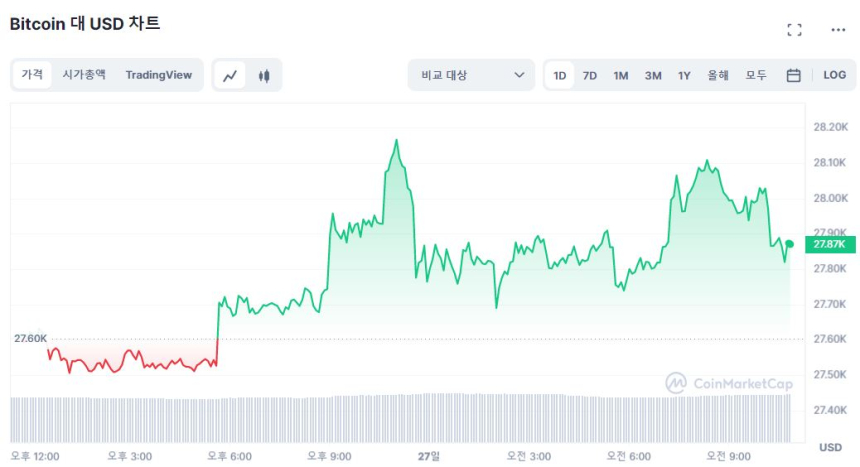The height and width of the screenshot is (467, 860).
Task: Toggle LOG scale on the chart
Action: [x=834, y=75]
